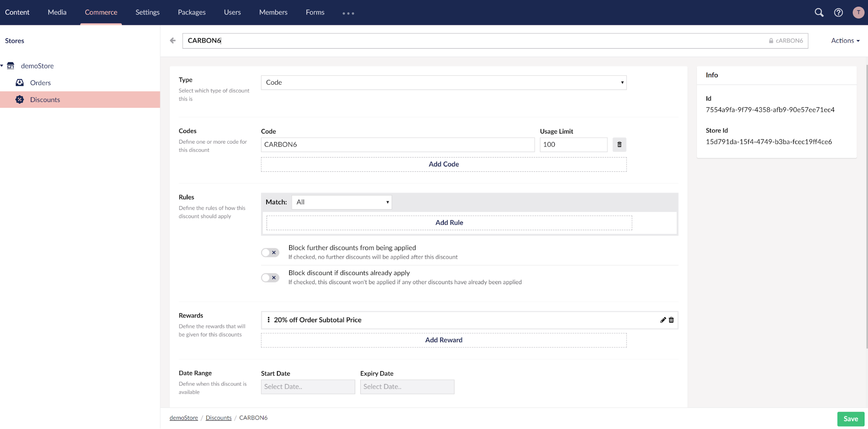Edit the 20% off reward with pencil
868x429 pixels.
pyautogui.click(x=663, y=320)
